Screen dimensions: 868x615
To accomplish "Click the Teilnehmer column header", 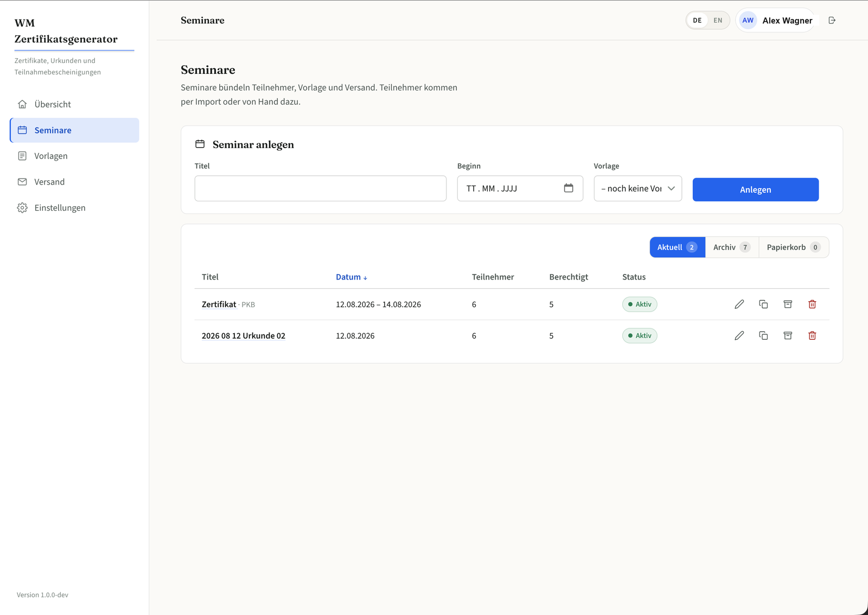I will (x=493, y=277).
